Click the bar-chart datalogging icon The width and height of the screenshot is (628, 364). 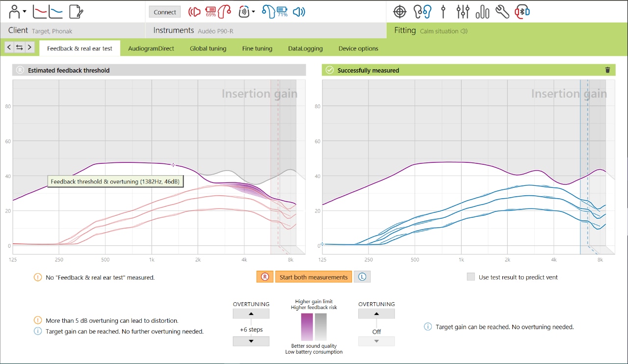482,11
